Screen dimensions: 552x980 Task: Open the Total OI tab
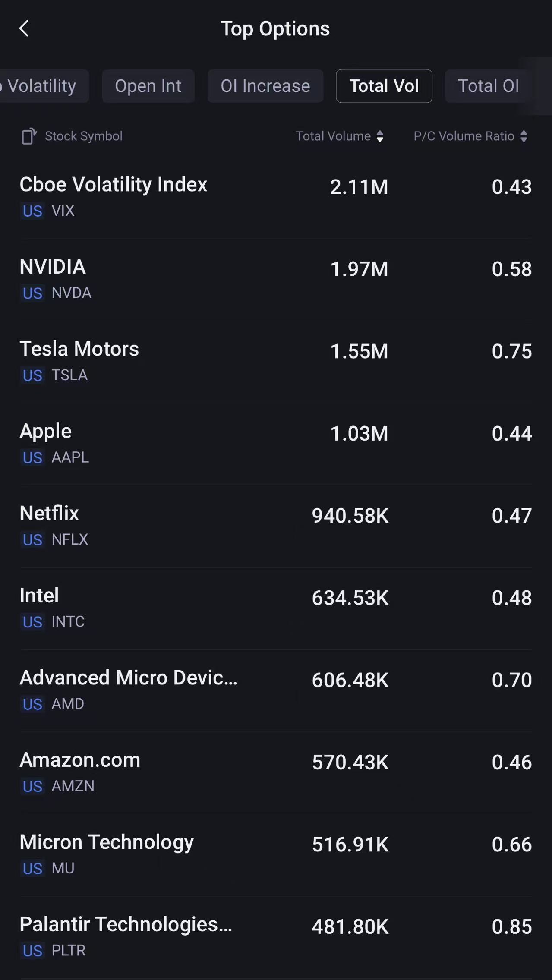pos(488,86)
